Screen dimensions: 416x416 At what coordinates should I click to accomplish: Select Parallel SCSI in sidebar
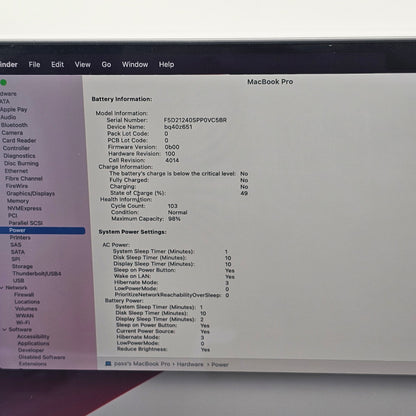tap(26, 223)
